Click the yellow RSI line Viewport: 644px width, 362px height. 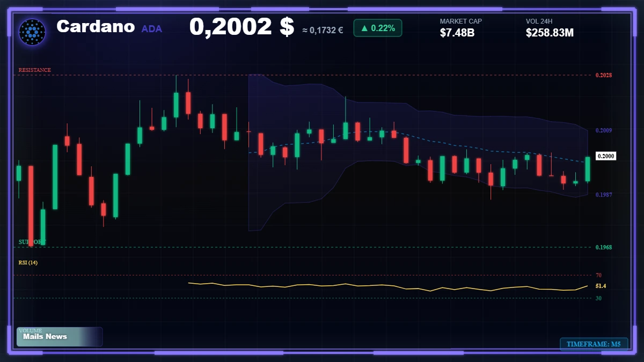tap(388, 287)
